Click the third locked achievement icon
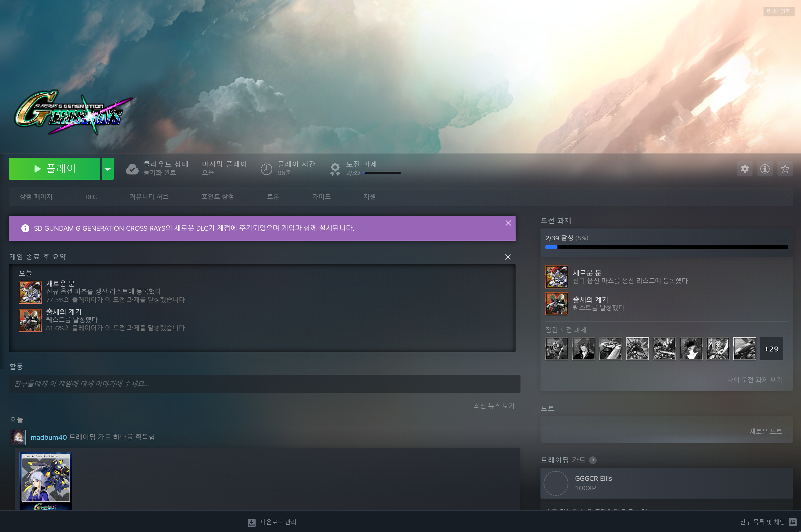 pos(610,348)
